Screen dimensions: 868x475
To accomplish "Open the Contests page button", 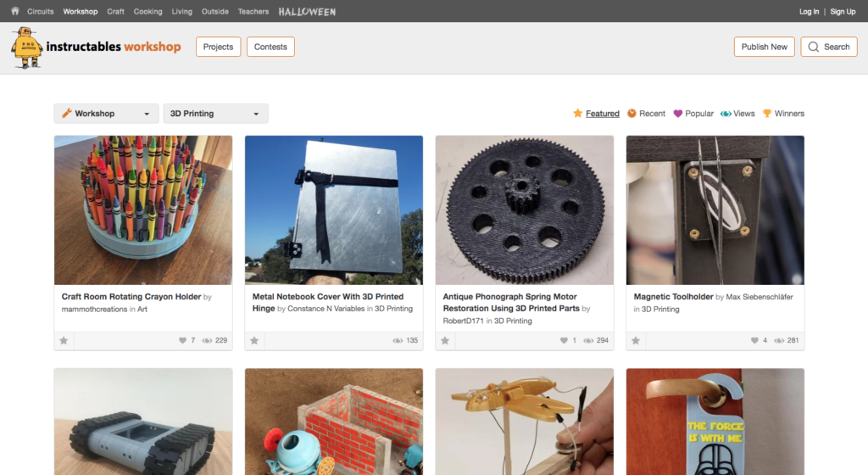I will (x=270, y=47).
